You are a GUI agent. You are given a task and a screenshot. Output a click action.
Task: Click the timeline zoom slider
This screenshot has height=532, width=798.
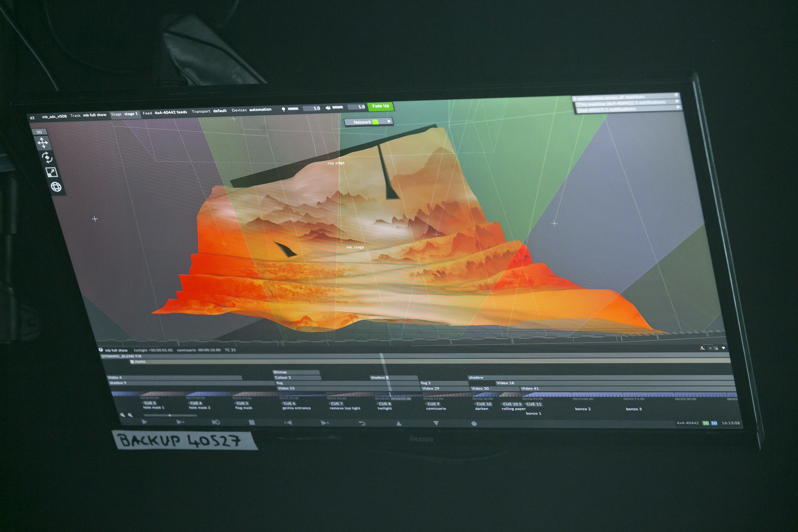170,415
